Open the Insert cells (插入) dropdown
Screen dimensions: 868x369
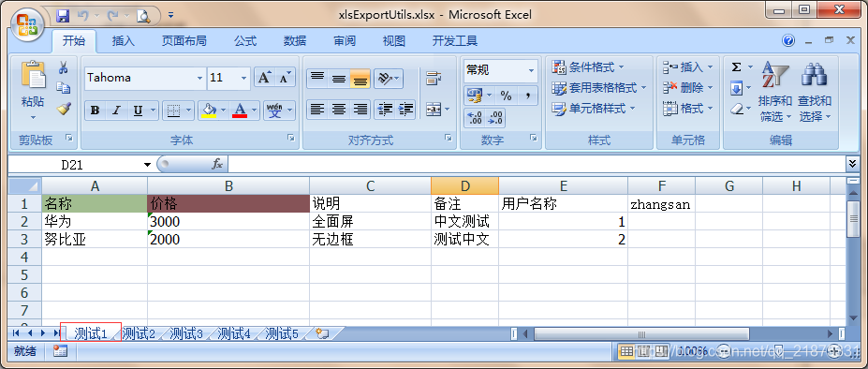(x=688, y=67)
